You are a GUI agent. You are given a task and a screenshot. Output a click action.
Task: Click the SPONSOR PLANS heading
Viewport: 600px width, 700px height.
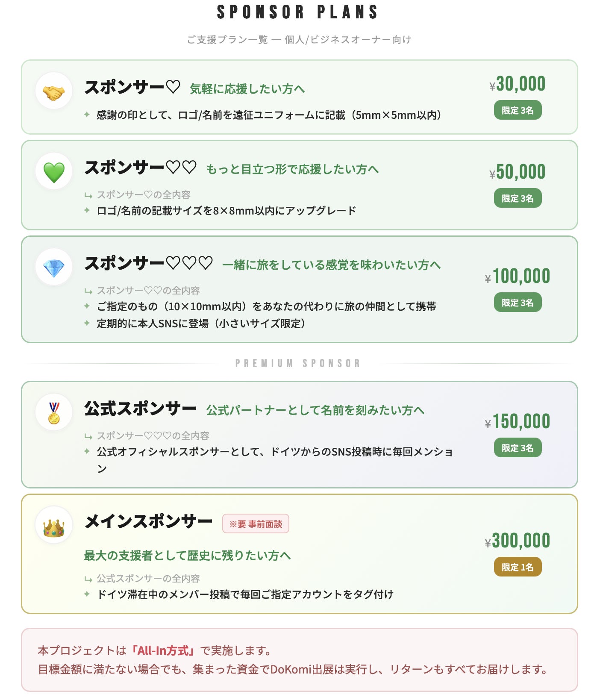[298, 12]
